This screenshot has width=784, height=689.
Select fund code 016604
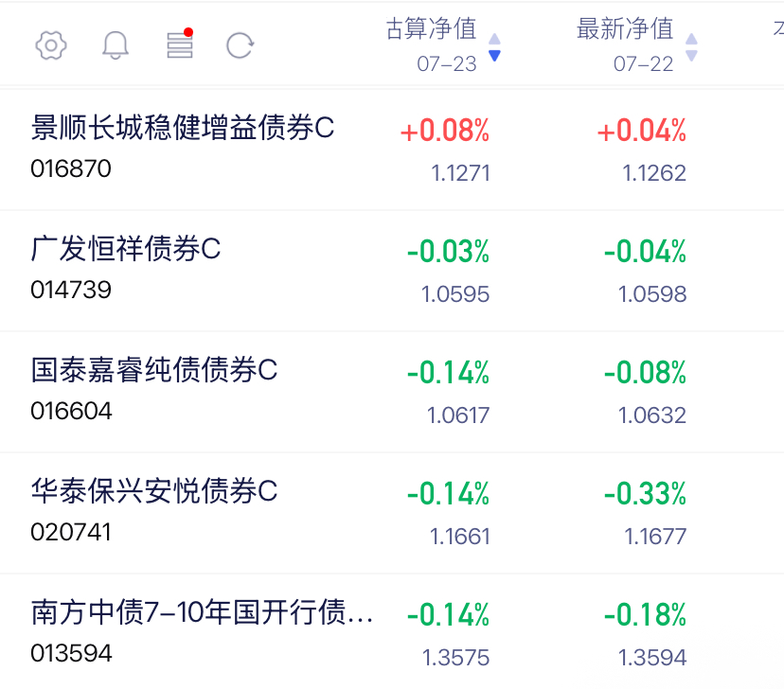pos(71,412)
